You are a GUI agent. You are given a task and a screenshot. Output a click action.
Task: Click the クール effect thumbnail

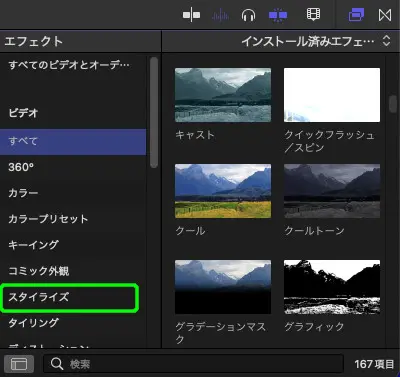pyautogui.click(x=223, y=191)
